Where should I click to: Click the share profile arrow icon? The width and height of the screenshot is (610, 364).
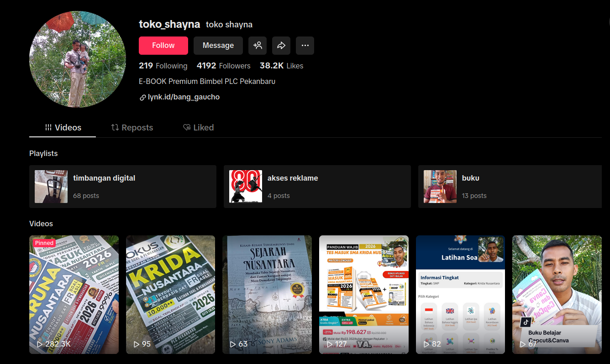(281, 46)
